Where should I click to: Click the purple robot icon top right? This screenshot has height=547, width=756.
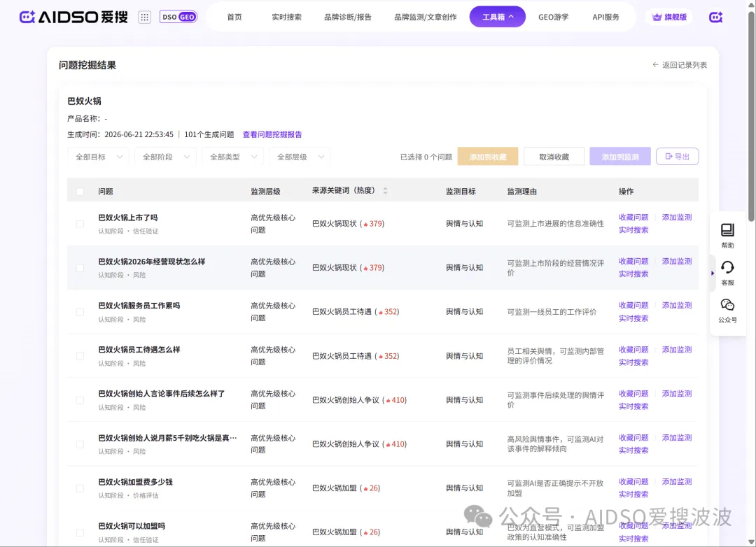point(716,17)
